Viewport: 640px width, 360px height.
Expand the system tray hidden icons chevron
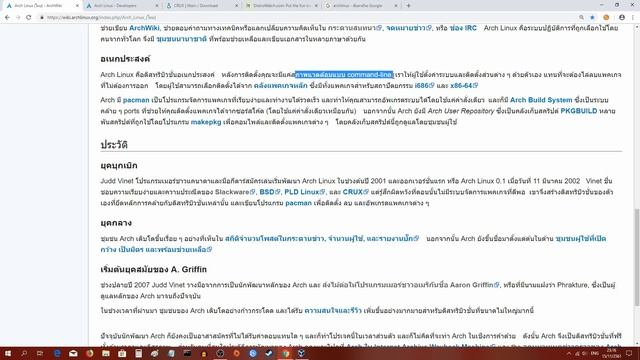(569, 353)
